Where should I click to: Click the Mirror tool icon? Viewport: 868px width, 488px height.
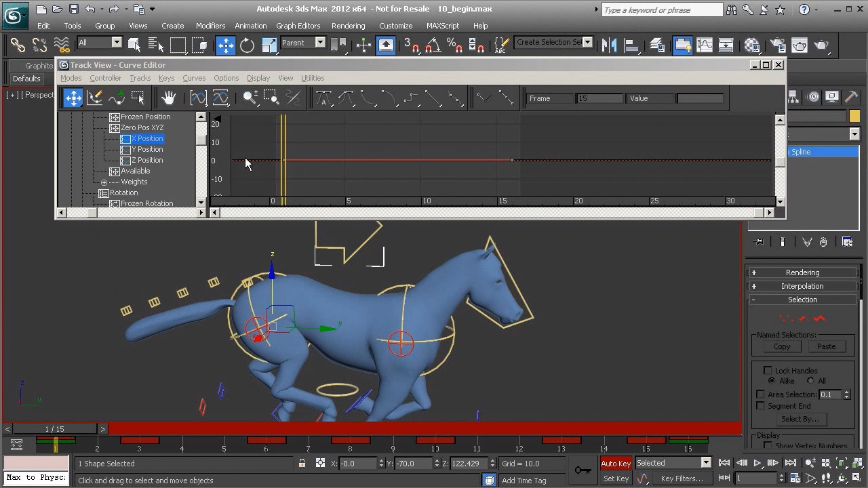609,45
